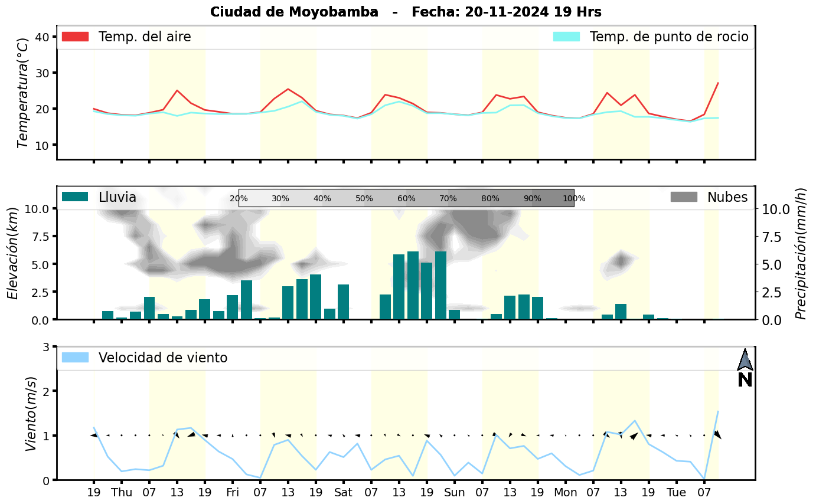Click the gray Nubes legend swatch
This screenshot has height=504, width=816.
(x=684, y=197)
